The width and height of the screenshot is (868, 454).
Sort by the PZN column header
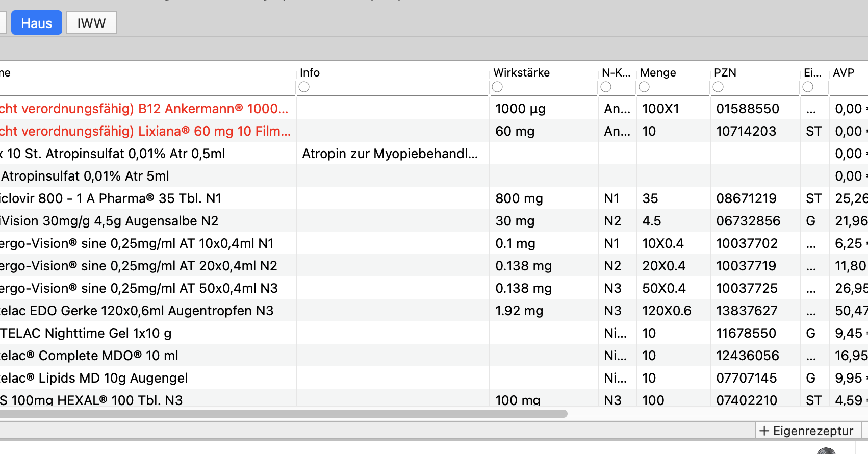(x=725, y=72)
